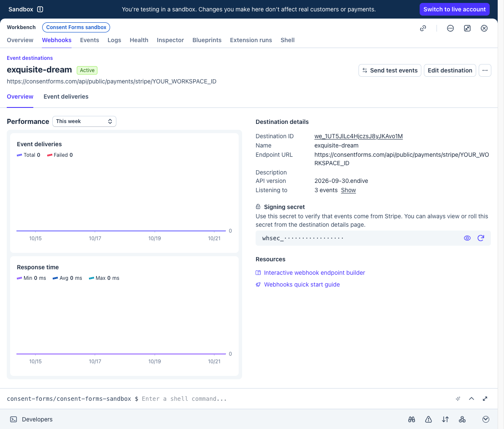Click the book icon for endpoint builder
504x429 pixels.
(x=258, y=273)
